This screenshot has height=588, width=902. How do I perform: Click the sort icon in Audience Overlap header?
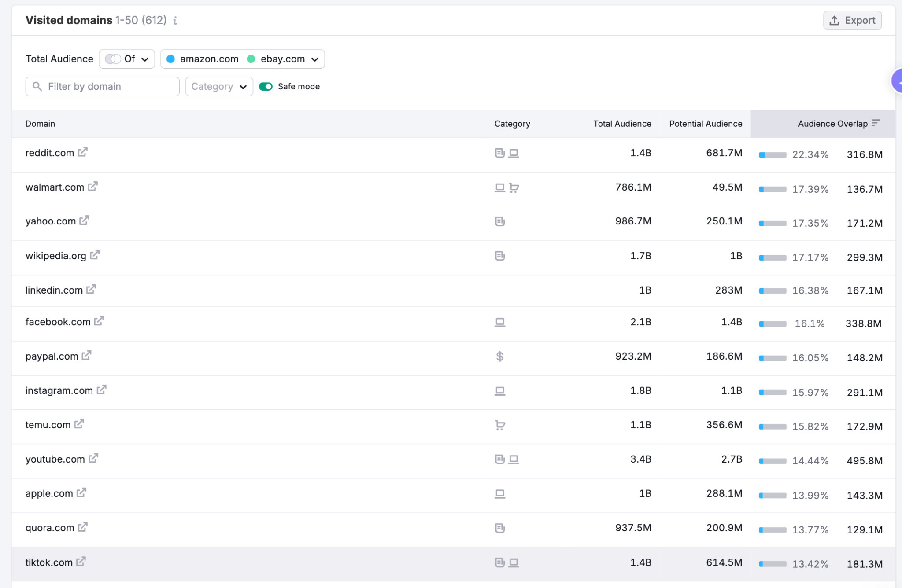[876, 123]
